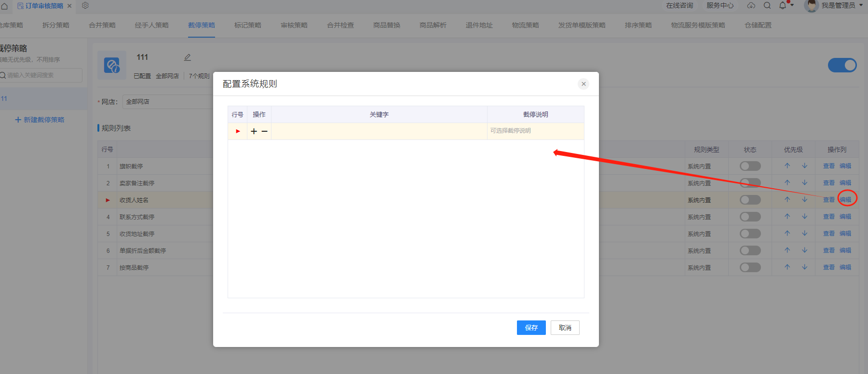Move 联系方式截停 rule down with arrow
This screenshot has width=868, height=374.
[805, 216]
